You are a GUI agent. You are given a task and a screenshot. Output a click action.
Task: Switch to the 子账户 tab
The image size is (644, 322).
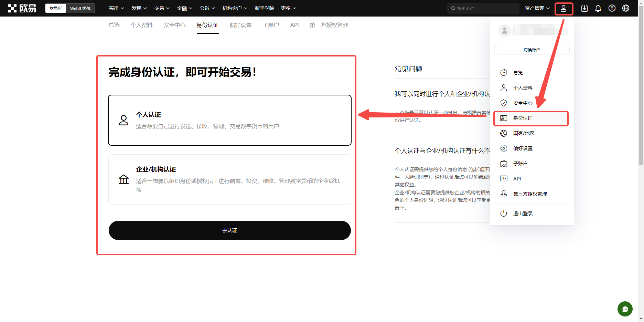tap(271, 25)
